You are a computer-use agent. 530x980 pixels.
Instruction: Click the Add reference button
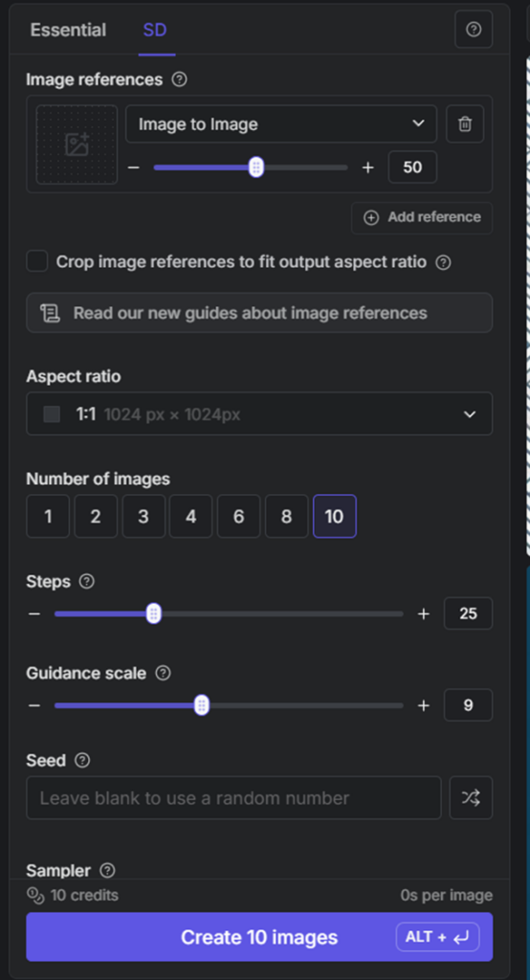(422, 217)
